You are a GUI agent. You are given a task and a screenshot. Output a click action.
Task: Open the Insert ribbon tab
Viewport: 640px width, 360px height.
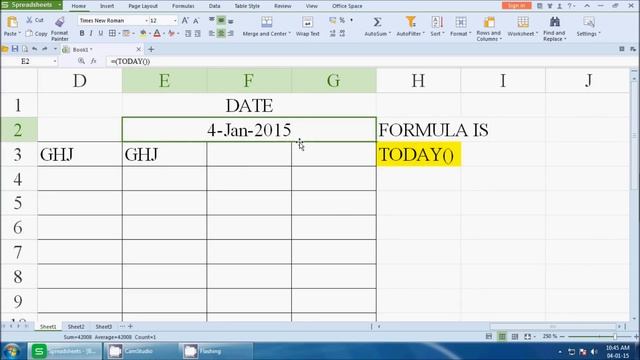coord(107,6)
